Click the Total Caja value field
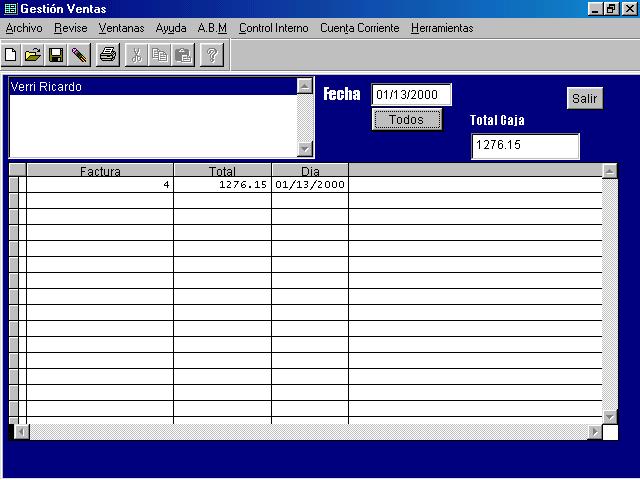The height and width of the screenshot is (480, 640). coord(525,146)
